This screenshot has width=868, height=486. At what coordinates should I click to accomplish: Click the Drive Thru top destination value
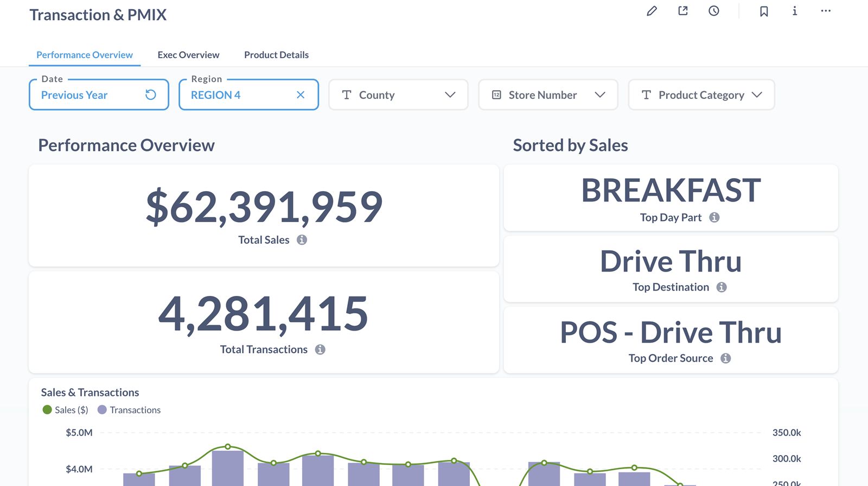671,261
